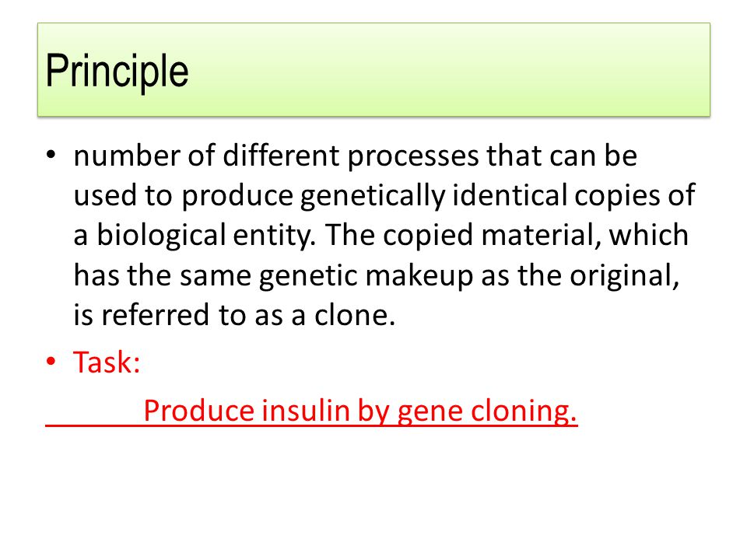Click the word 'different' in the first line
Viewport: 747px width, 560px height.
(281, 156)
